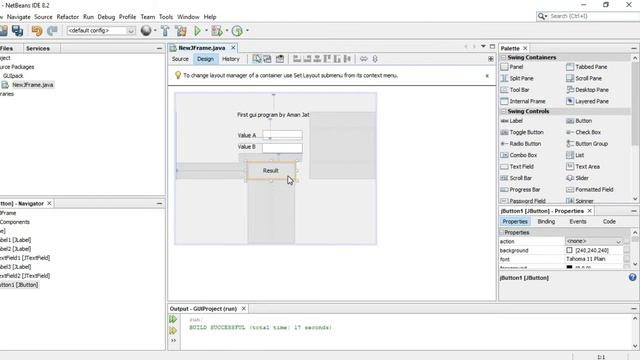This screenshot has height=360, width=640.
Task: Switch to the Services tab
Action: click(38, 48)
